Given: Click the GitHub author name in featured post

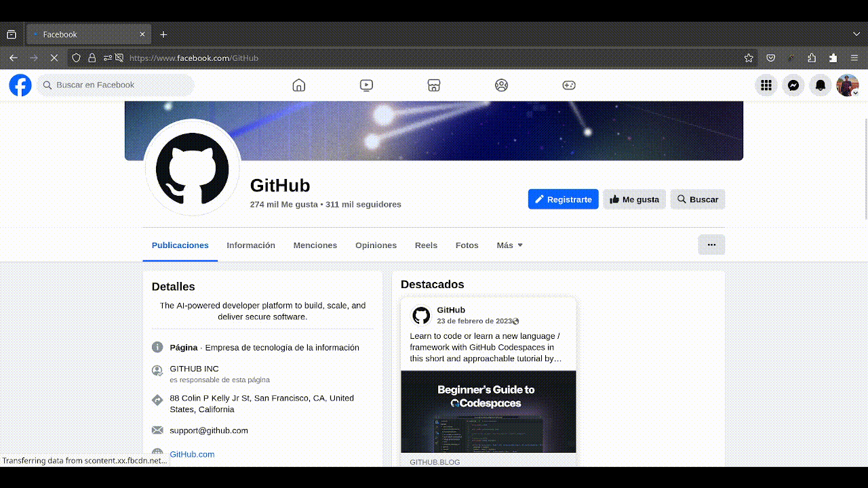Looking at the screenshot, I should [451, 310].
